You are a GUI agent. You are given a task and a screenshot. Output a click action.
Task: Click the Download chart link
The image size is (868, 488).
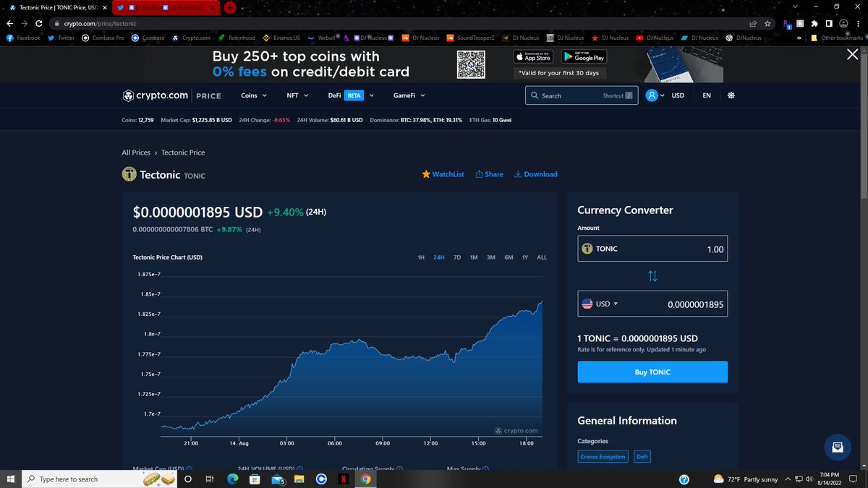coord(536,174)
